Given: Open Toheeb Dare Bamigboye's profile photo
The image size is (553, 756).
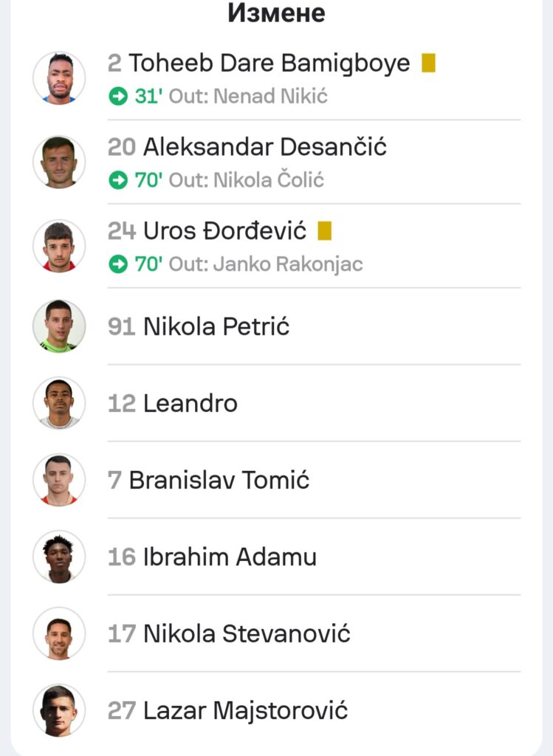Looking at the screenshot, I should point(59,78).
